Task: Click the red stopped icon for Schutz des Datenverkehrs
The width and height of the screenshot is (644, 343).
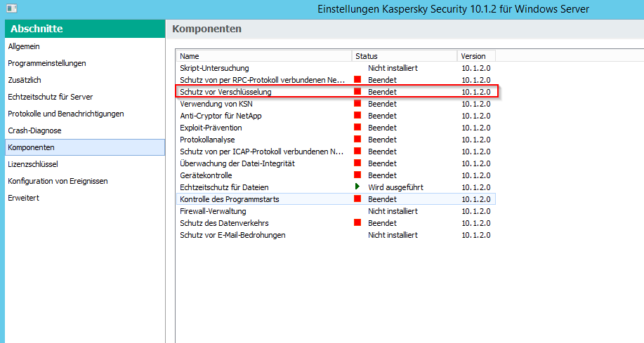Action: tap(357, 222)
